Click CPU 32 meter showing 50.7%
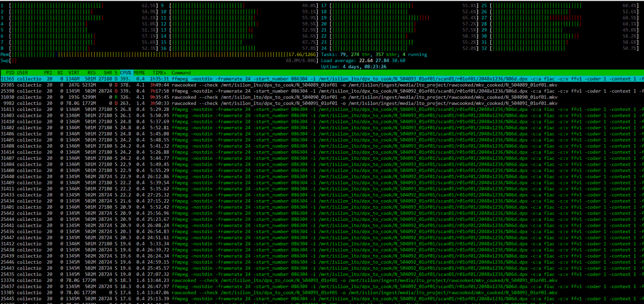 click(x=560, y=48)
